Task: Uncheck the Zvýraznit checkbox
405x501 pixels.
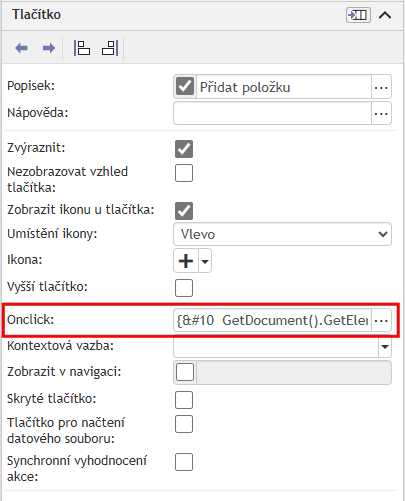Action: tap(184, 149)
